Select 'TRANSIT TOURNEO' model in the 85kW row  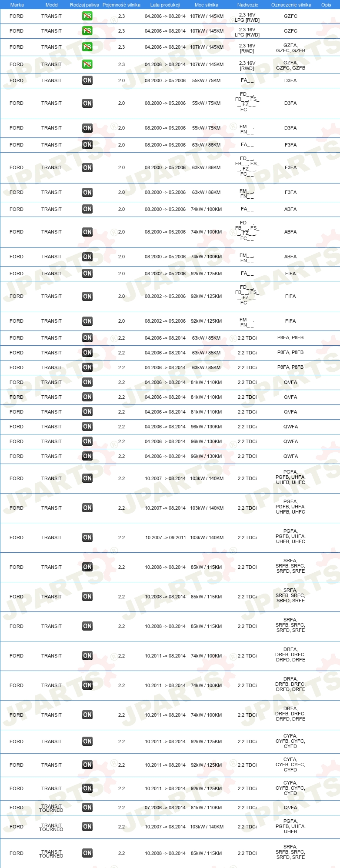click(51, 854)
